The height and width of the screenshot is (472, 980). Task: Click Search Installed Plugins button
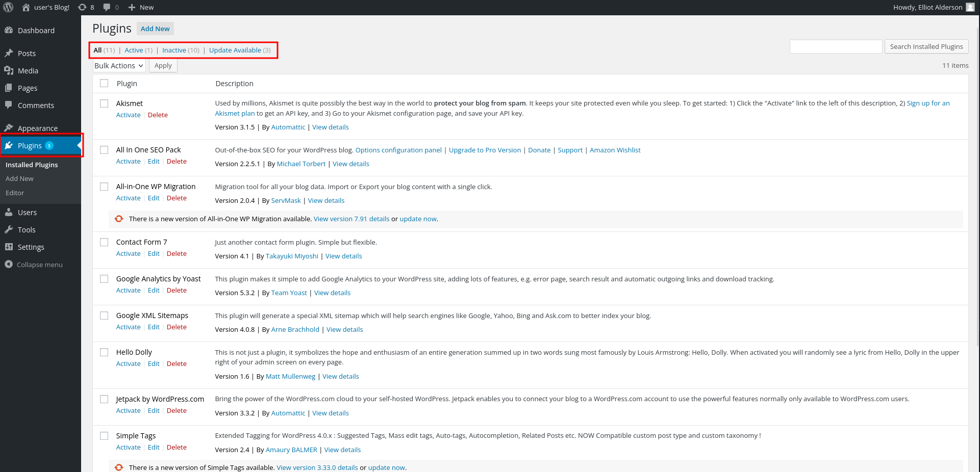(926, 46)
